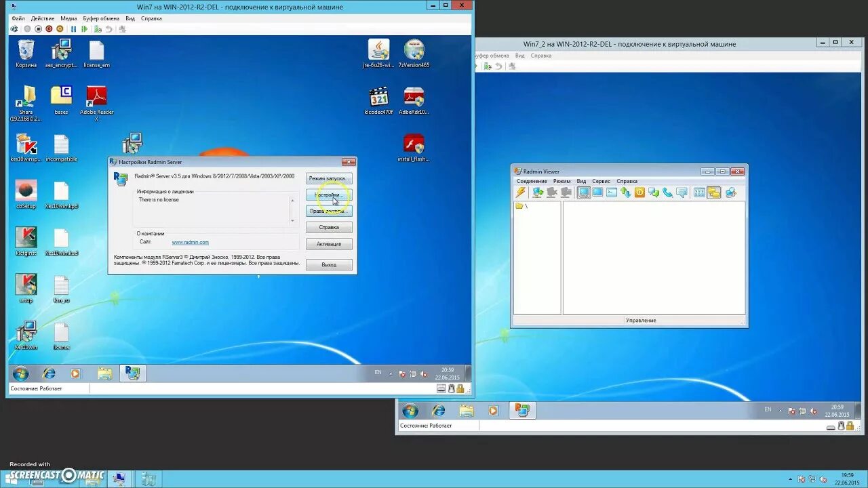Open the Сервис menu in Radmin Viewer
Viewport: 868px width, 488px height.
pyautogui.click(x=601, y=181)
